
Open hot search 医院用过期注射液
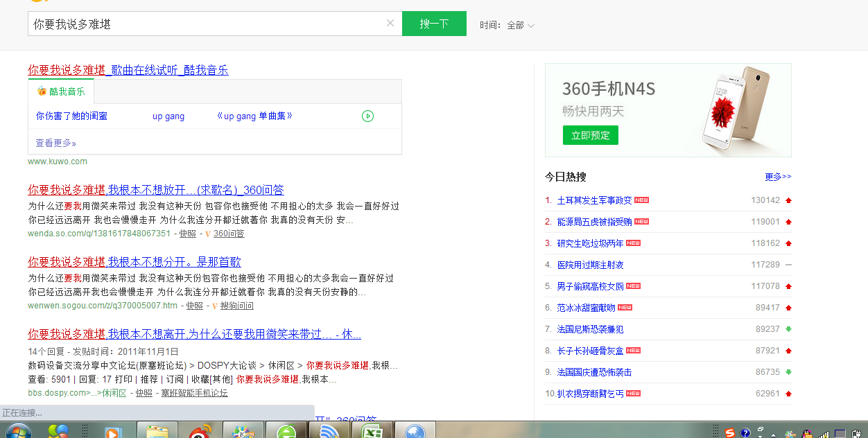[591, 265]
